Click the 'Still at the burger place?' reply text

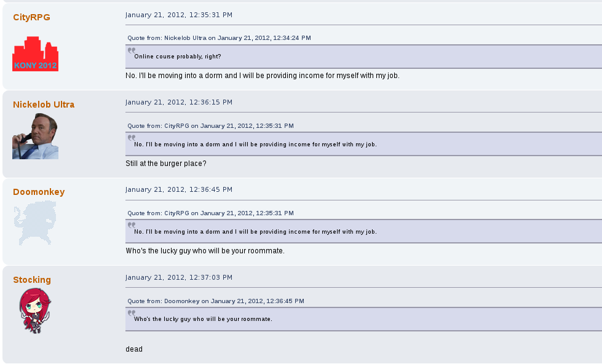pos(166,164)
